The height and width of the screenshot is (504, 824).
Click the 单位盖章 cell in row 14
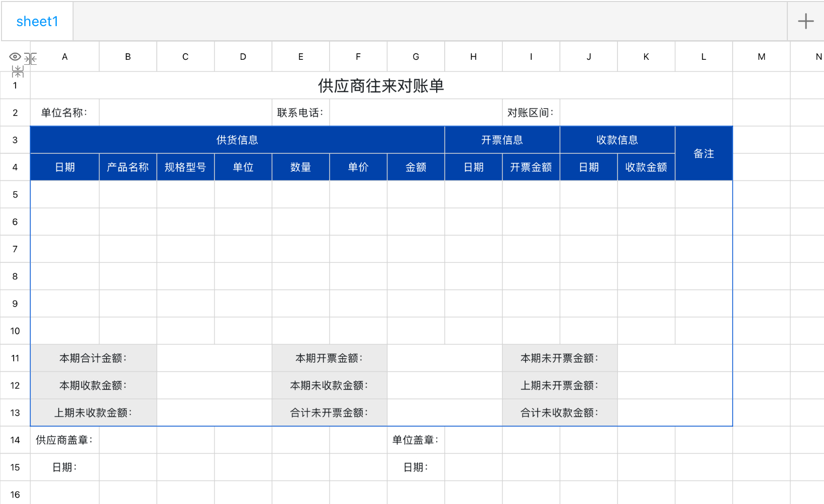click(416, 440)
